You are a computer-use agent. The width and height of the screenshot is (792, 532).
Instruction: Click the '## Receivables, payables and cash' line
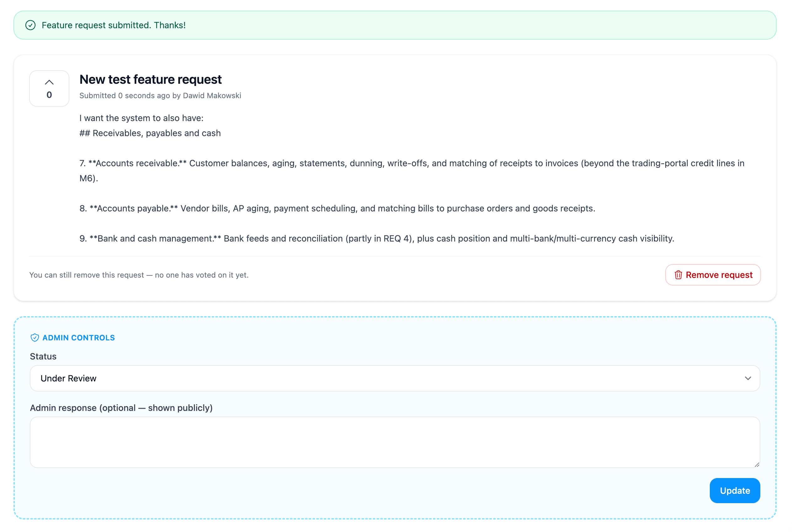pyautogui.click(x=150, y=133)
